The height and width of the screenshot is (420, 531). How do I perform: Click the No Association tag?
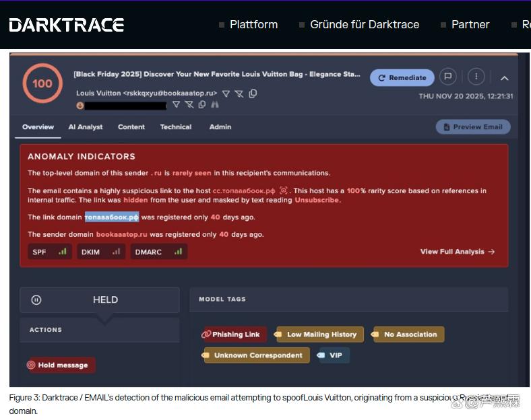408,335
